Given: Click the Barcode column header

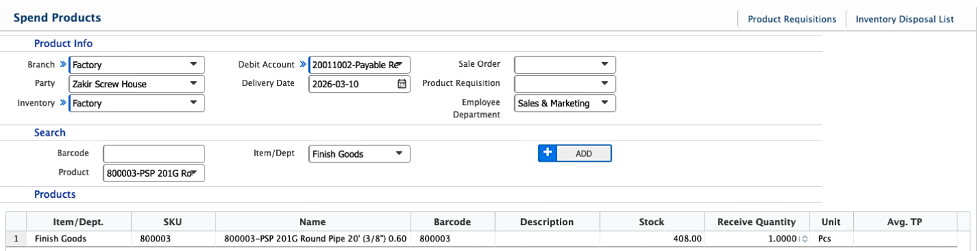Looking at the screenshot, I should 453,222.
